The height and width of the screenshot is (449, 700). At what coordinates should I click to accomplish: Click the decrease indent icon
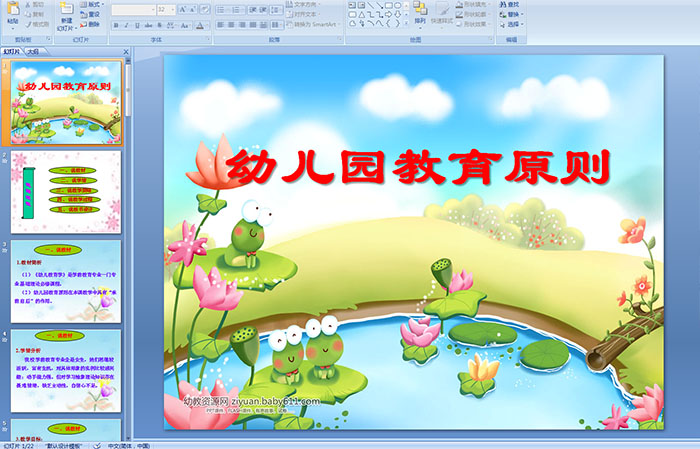click(253, 9)
